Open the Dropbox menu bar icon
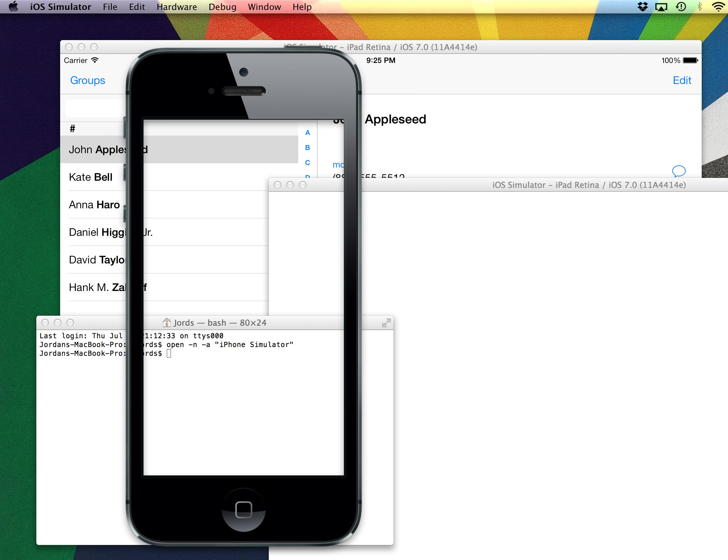 click(642, 7)
